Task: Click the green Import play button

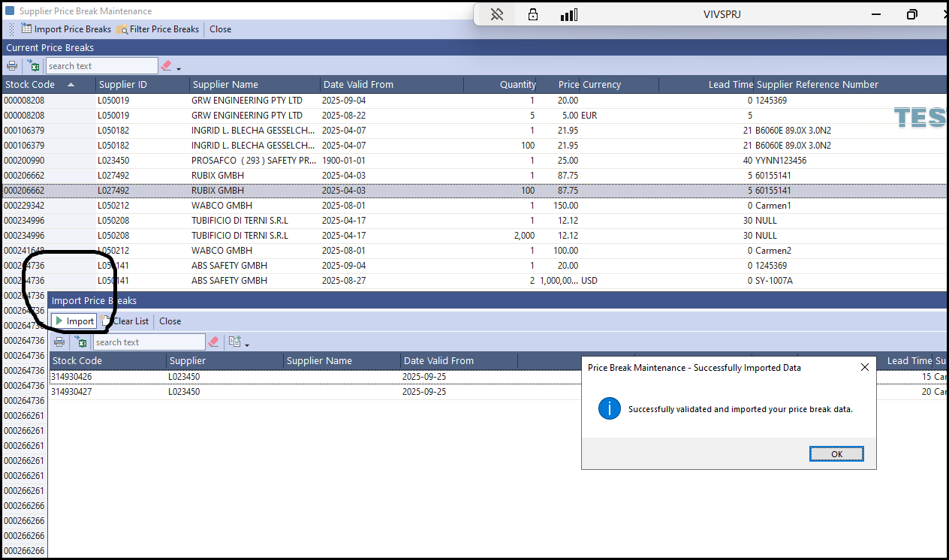Action: point(74,321)
